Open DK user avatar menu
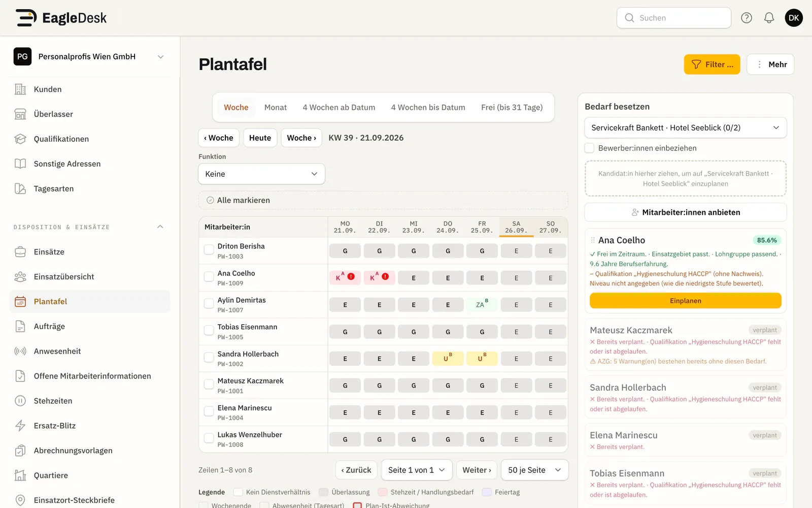The width and height of the screenshot is (812, 508). pyautogui.click(x=794, y=18)
